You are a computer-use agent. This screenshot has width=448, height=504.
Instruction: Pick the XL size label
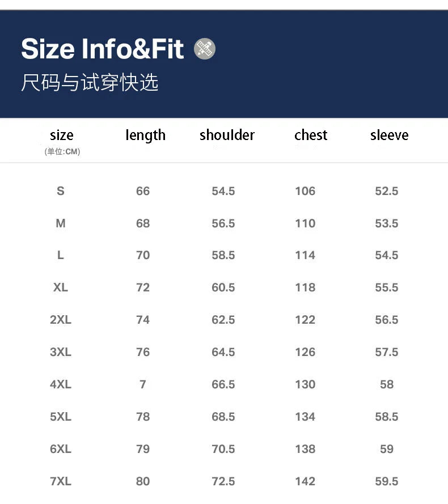61,287
